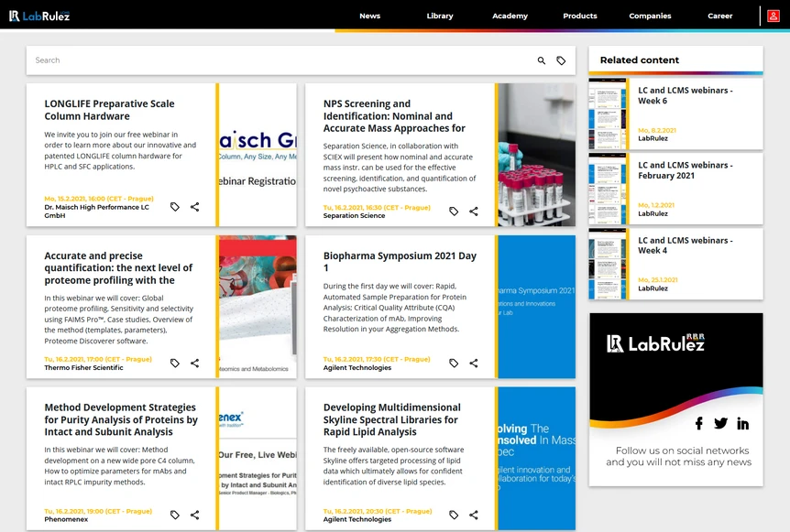Click tag icon on Accurate and precise quantification card
This screenshot has width=790, height=532.
pyautogui.click(x=175, y=363)
